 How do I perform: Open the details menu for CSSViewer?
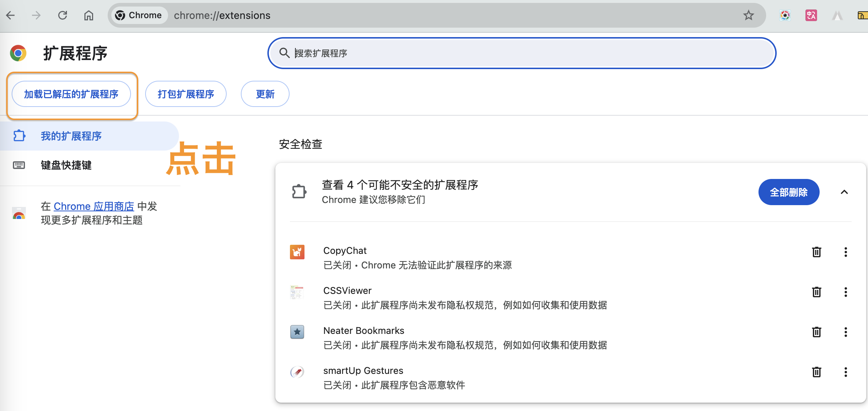(x=845, y=292)
